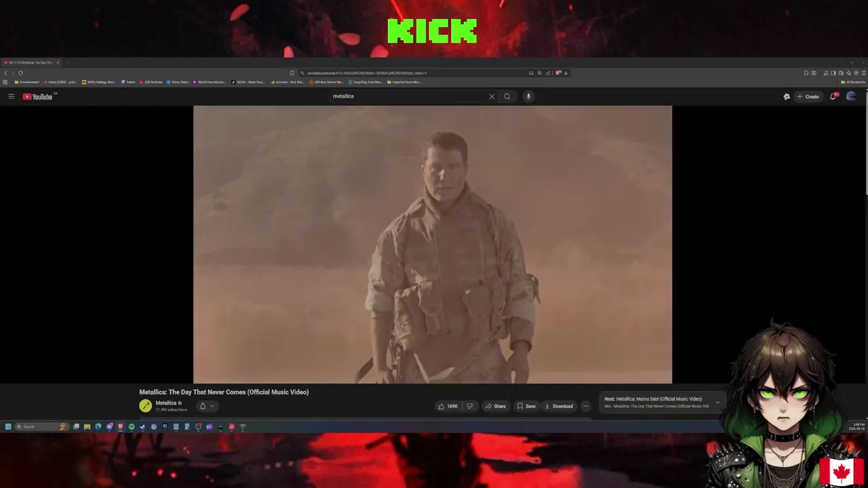The width and height of the screenshot is (868, 488).
Task: Open the 200 Best Horror bookmark
Action: point(327,82)
